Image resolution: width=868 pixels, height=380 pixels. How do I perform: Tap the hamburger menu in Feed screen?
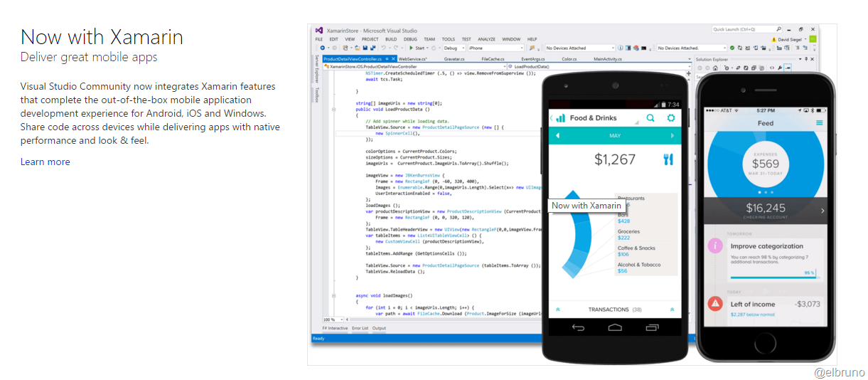click(x=819, y=123)
